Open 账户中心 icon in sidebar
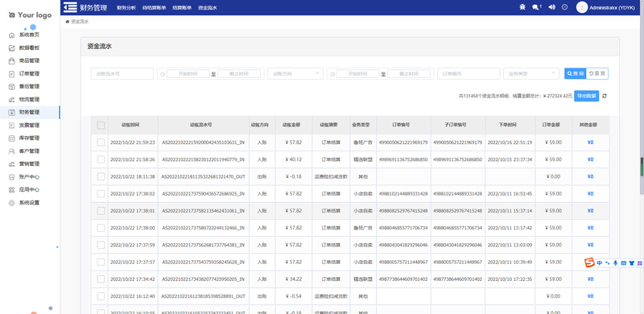 (11, 177)
